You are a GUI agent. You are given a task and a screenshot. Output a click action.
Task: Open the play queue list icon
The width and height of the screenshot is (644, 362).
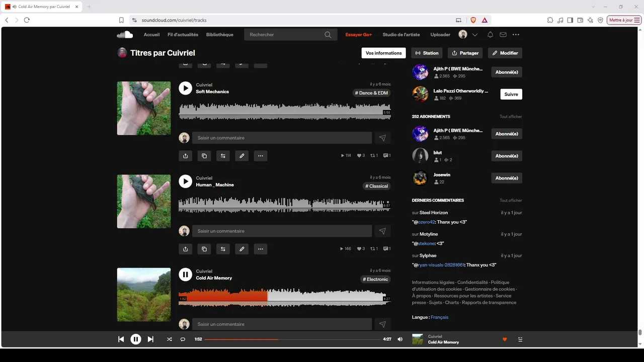pos(520,339)
